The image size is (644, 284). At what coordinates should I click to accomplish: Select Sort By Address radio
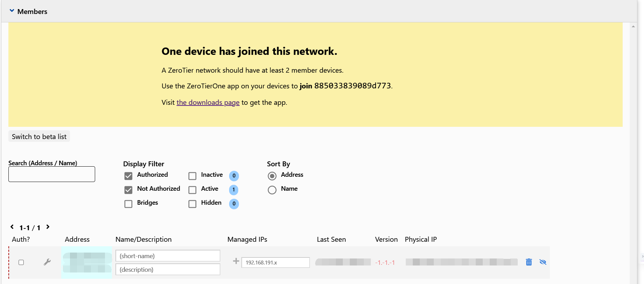click(272, 176)
